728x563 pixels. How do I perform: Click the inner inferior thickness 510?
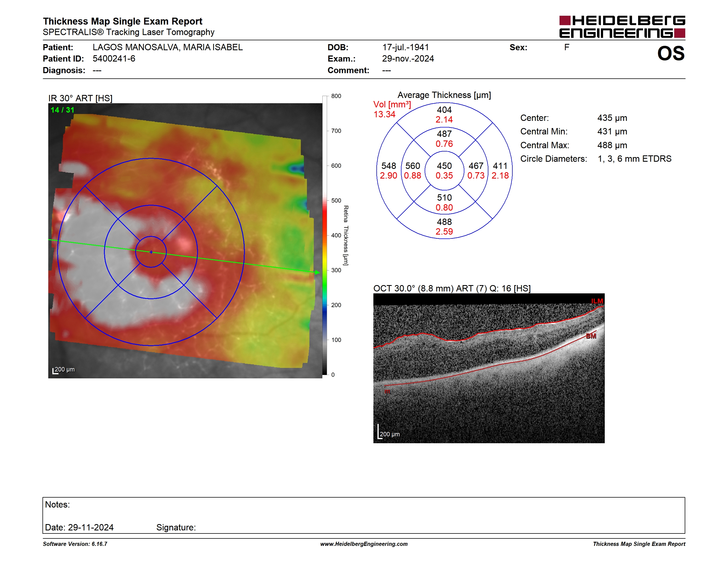click(444, 197)
